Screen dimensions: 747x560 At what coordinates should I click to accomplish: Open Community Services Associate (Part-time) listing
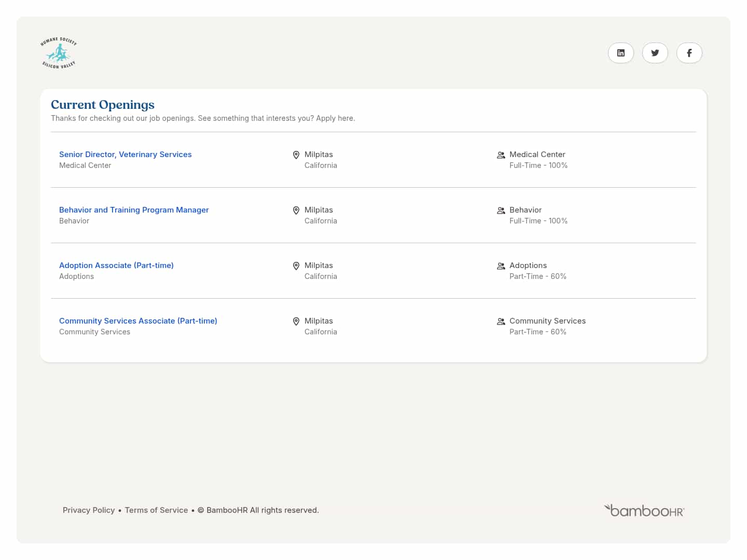(x=138, y=321)
